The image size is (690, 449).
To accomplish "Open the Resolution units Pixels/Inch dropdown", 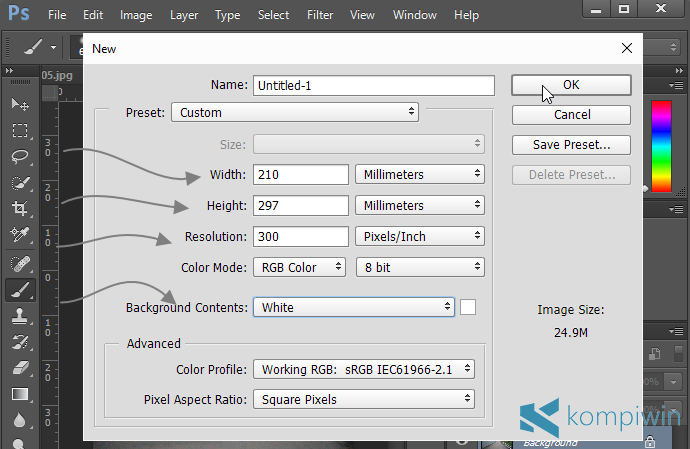I will pos(420,236).
